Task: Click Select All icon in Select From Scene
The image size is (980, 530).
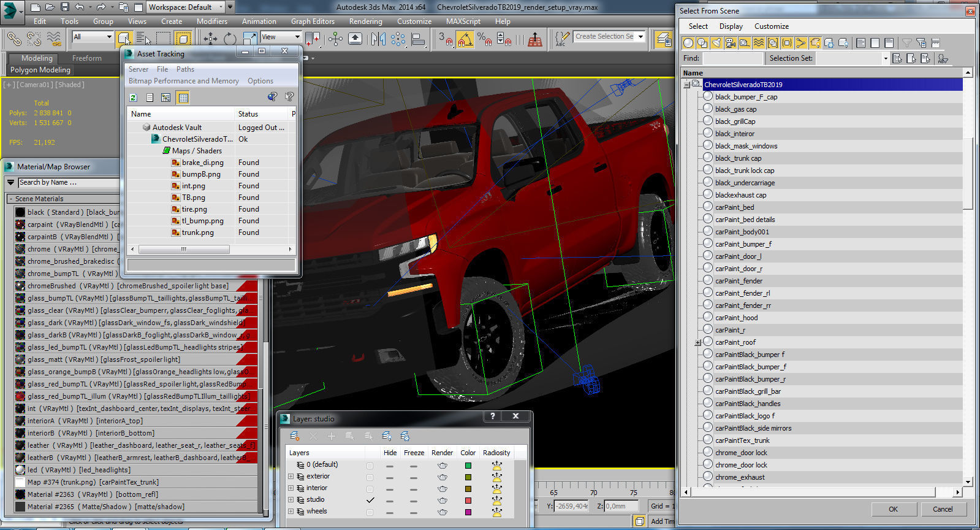Action: click(860, 43)
